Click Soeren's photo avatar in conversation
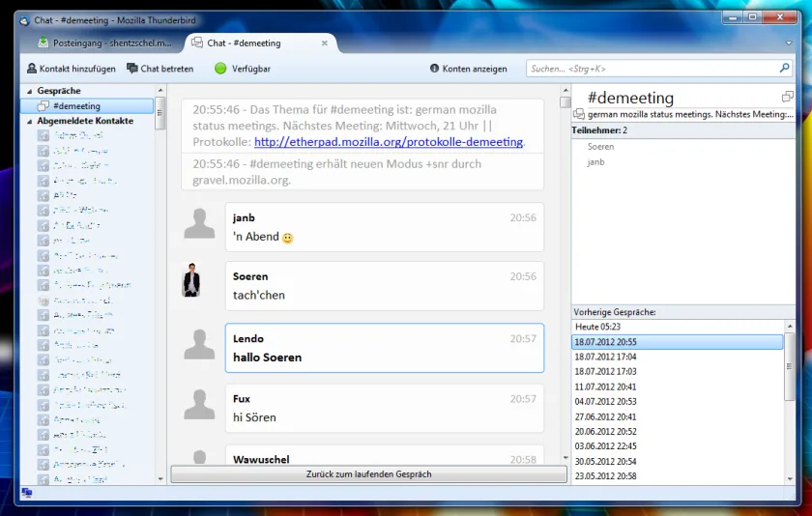The image size is (812, 516). point(191,280)
